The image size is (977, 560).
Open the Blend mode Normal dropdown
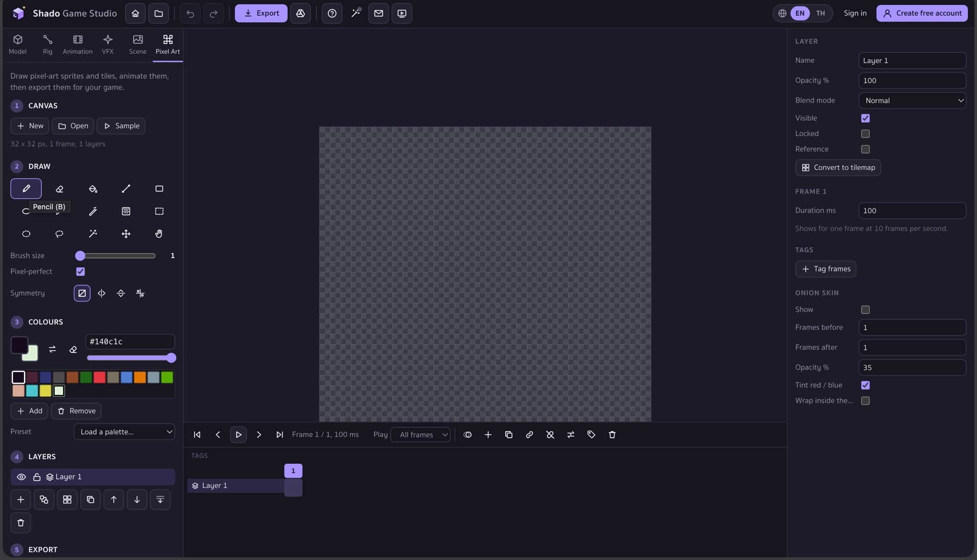pyautogui.click(x=912, y=101)
